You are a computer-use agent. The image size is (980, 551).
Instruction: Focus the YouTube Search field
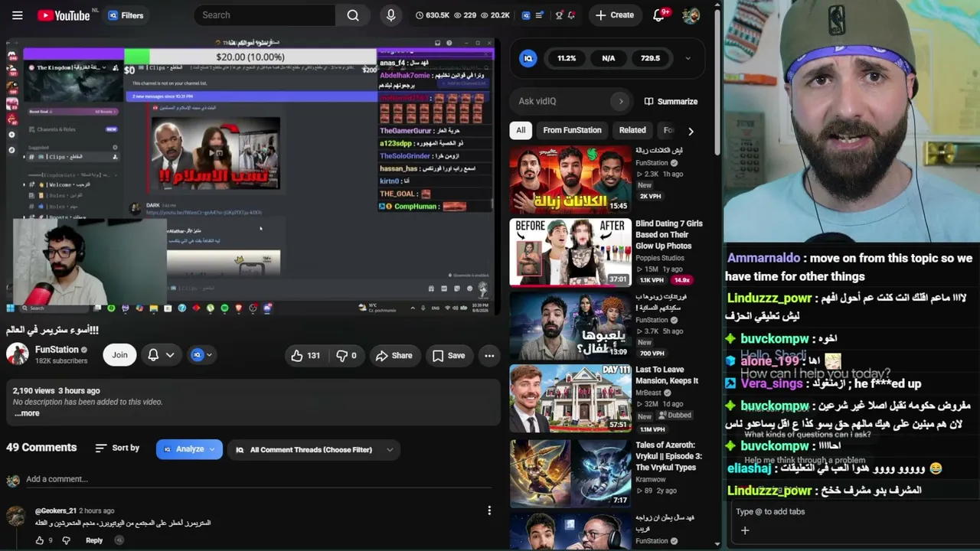[265, 15]
